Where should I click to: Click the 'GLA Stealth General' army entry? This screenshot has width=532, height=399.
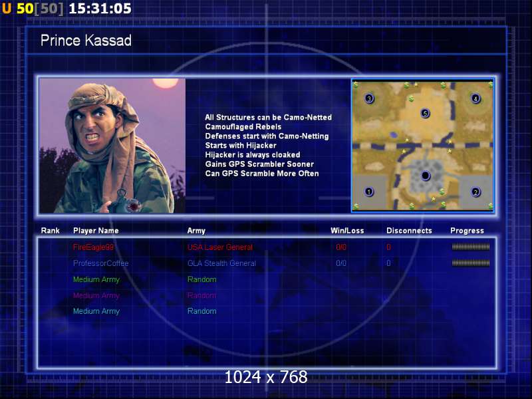(221, 263)
